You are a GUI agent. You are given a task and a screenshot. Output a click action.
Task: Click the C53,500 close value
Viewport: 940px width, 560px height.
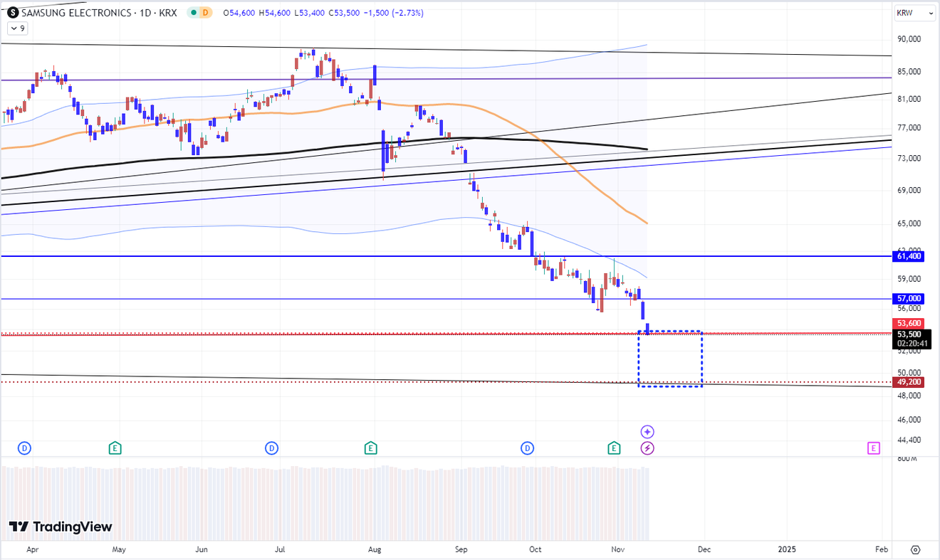(346, 13)
